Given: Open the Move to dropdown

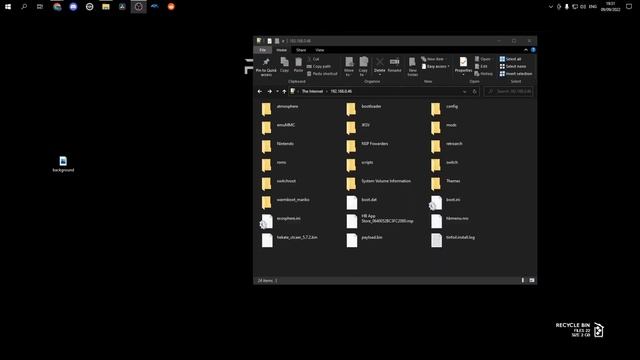Looking at the screenshot, I should coord(349,67).
